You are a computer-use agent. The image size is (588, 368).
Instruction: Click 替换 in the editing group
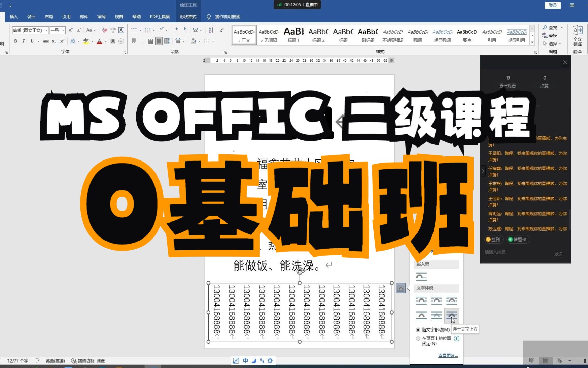[550, 35]
